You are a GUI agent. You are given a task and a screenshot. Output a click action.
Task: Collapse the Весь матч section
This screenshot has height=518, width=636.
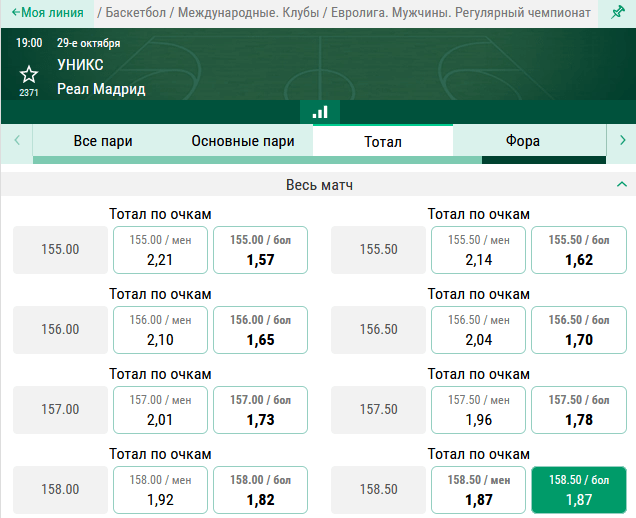tap(621, 185)
